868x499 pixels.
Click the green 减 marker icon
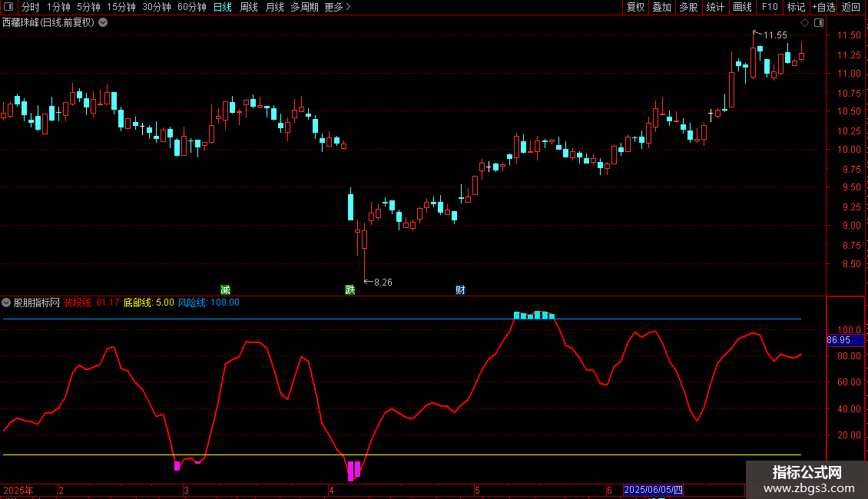coord(225,290)
